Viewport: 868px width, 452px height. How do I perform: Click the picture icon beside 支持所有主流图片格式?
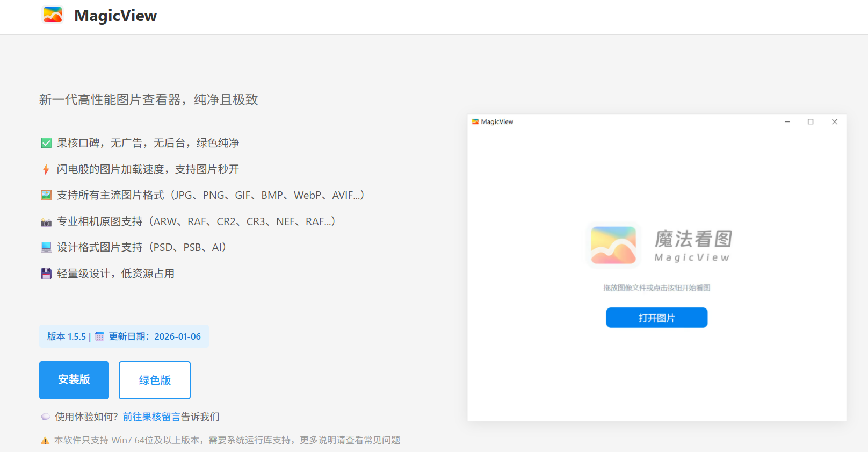click(x=46, y=195)
